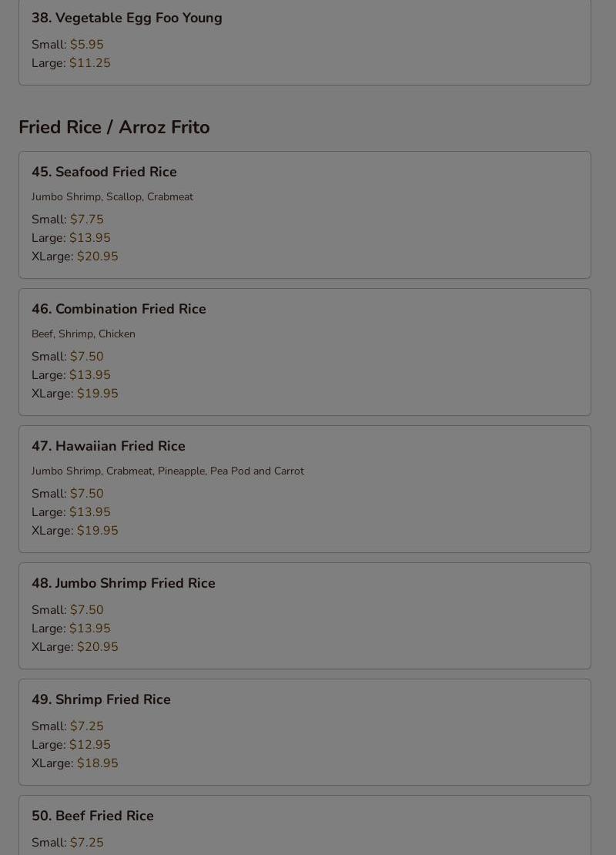Open the 49. Shrimp Fried Rice title
Screen dimensions: 616x855
coord(101,699)
